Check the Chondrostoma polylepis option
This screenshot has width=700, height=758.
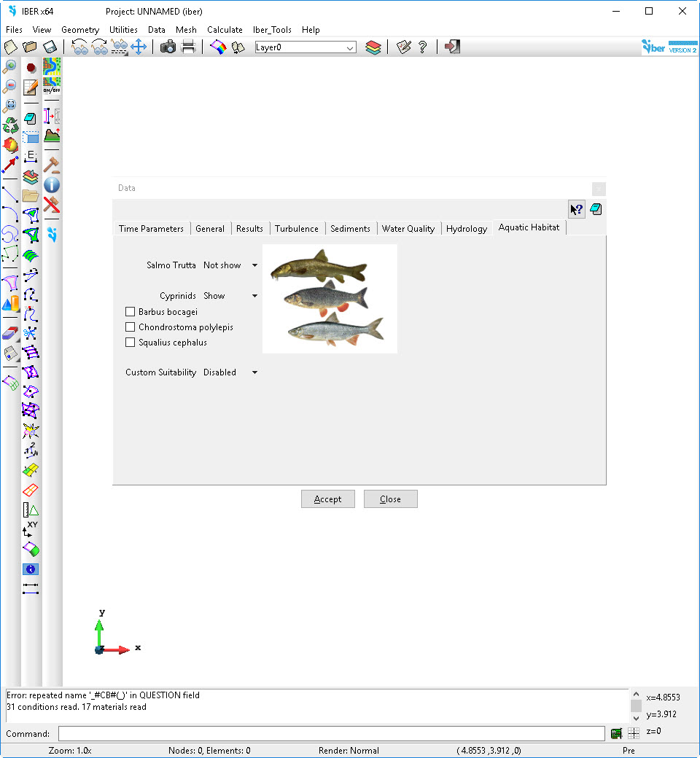[x=131, y=327]
